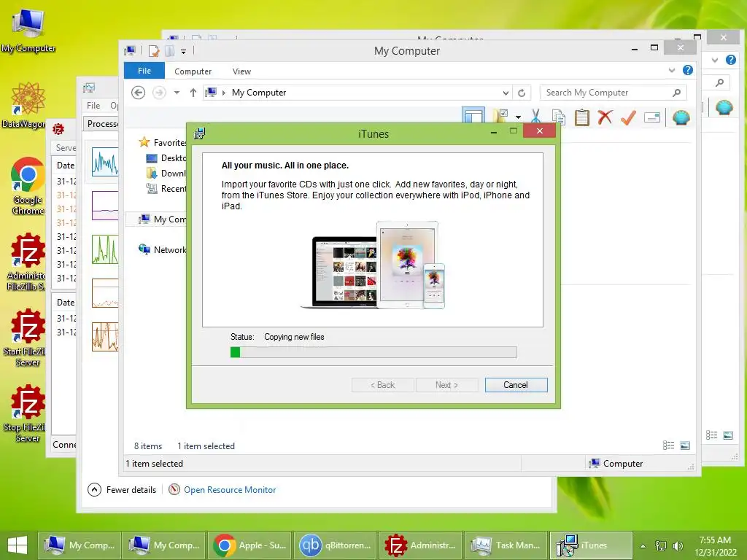Screen dimensions: 747x560
Task: Expand the address bar path chevron
Action: click(x=223, y=93)
